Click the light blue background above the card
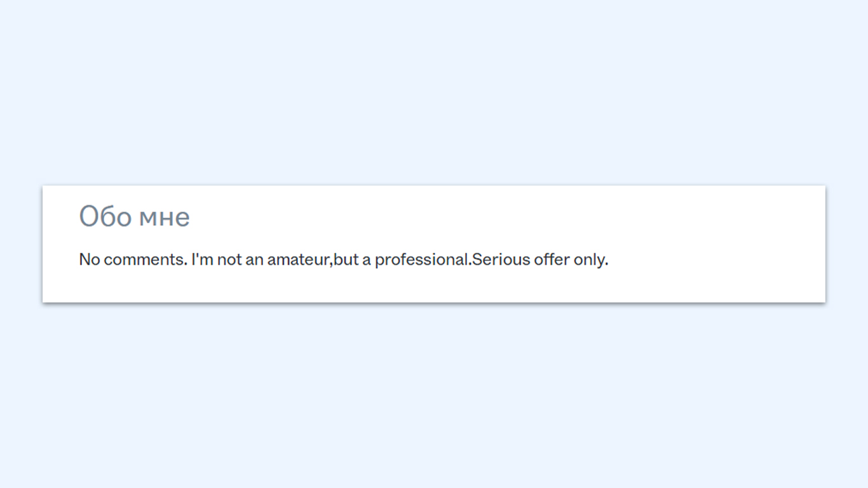This screenshot has height=488, width=868. tap(434, 92)
